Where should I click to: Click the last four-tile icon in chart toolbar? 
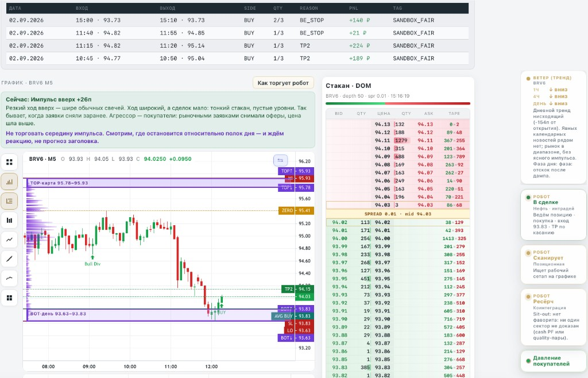(x=9, y=298)
